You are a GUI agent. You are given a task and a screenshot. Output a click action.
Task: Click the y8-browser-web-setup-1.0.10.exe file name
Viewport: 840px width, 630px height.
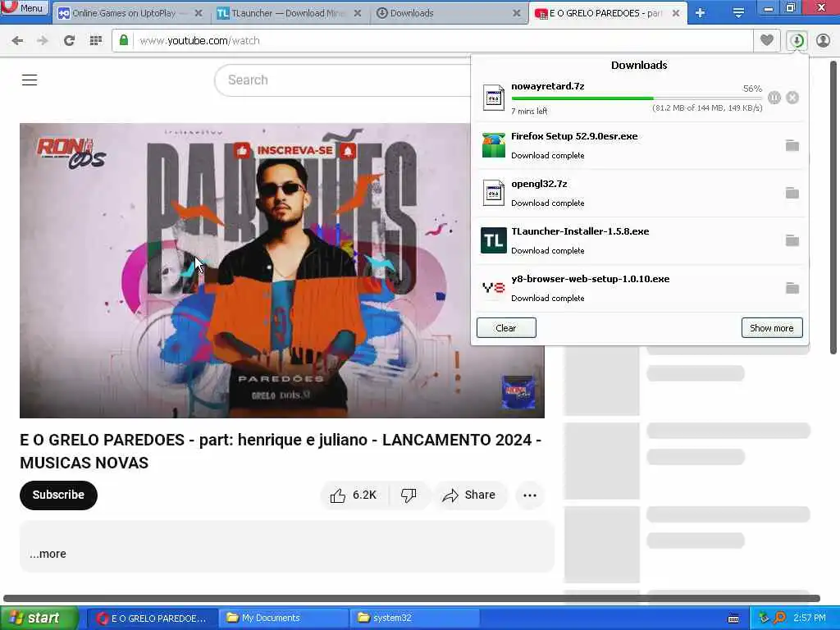[591, 279]
